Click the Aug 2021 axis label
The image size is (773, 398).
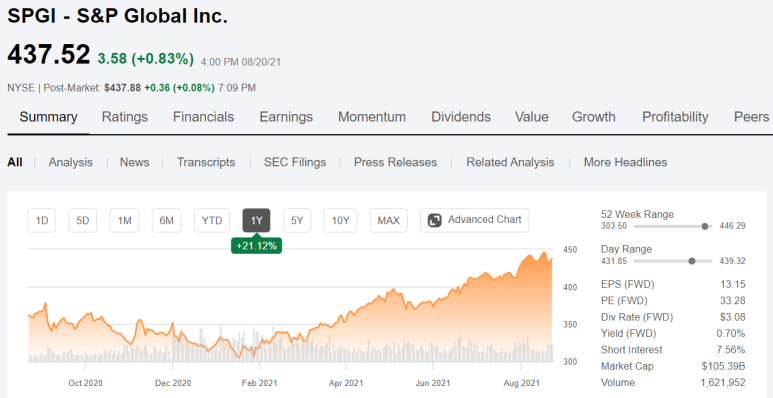pos(522,383)
